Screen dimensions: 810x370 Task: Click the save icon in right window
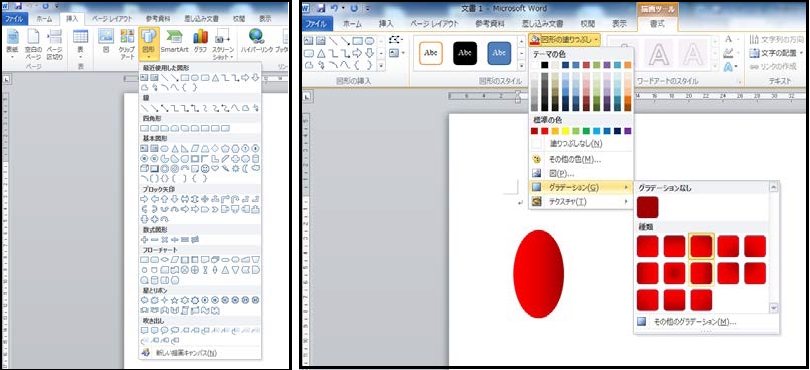(x=321, y=8)
